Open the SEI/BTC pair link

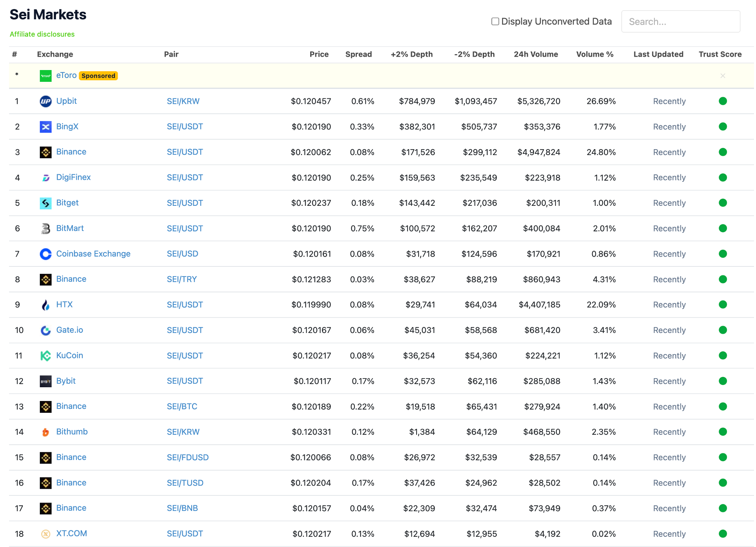point(182,407)
